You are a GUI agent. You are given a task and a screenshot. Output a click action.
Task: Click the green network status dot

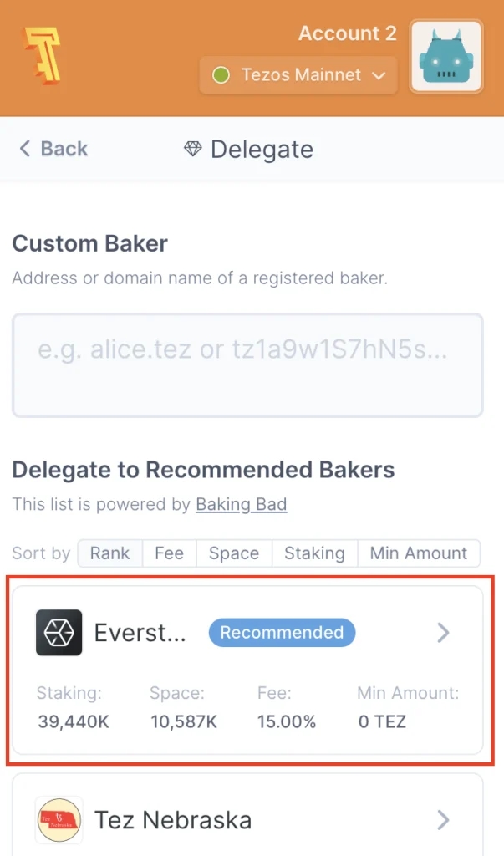pos(221,75)
